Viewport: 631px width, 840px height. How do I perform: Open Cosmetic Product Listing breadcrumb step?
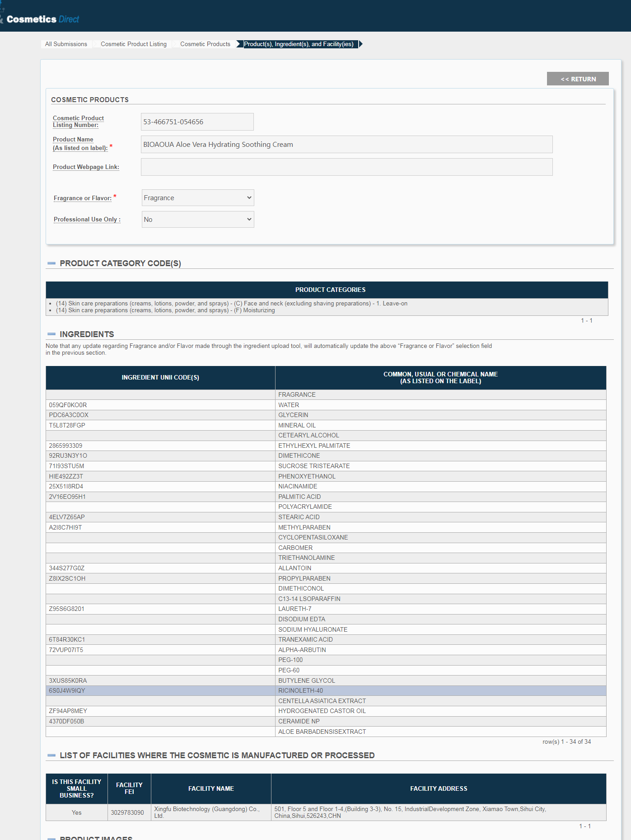click(133, 44)
